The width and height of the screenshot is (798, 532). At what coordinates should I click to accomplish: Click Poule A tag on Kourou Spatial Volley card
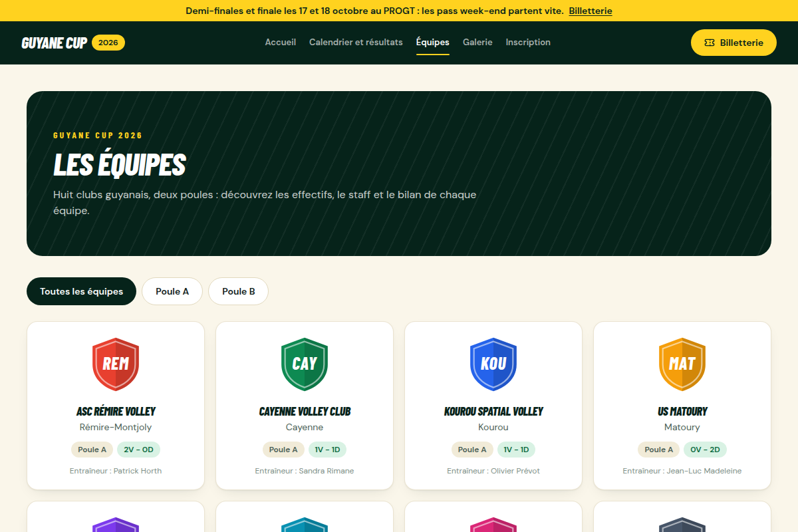472,450
